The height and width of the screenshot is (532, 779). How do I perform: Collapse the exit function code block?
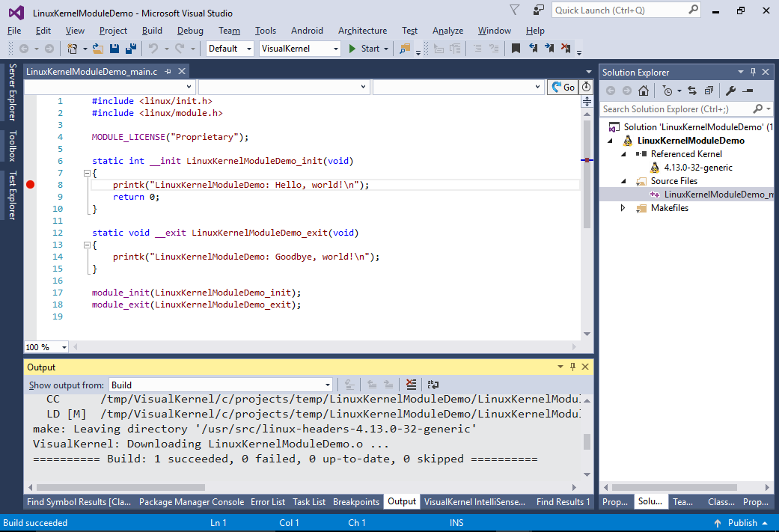87,245
